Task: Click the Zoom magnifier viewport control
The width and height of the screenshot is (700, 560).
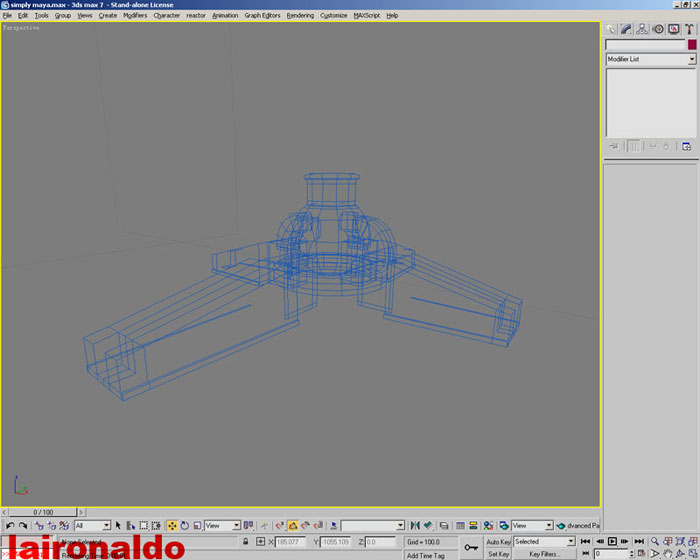Action: tap(655, 541)
